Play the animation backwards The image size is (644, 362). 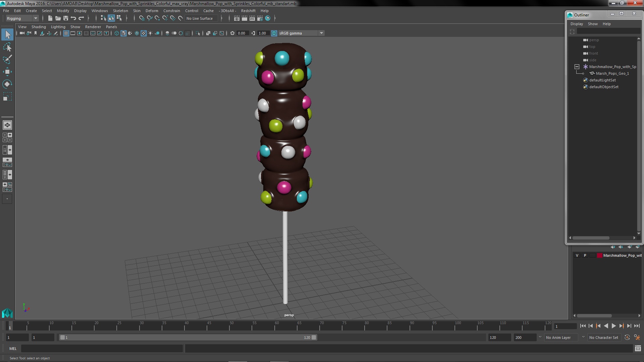pos(606,326)
